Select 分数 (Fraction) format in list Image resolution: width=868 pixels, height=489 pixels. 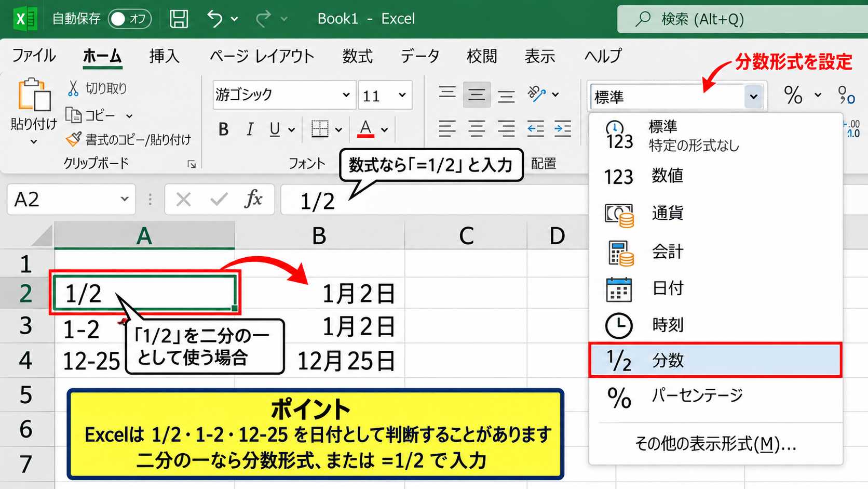(x=715, y=360)
